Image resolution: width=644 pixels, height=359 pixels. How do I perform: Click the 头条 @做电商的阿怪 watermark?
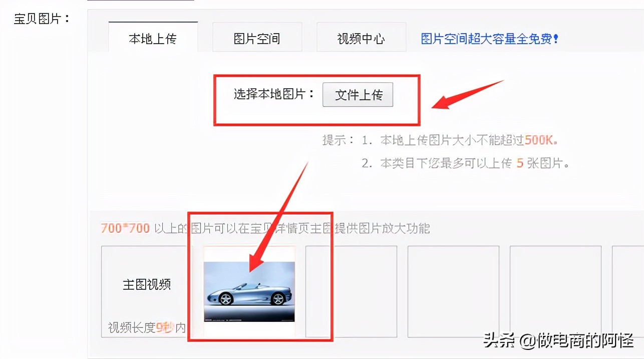[558, 341]
